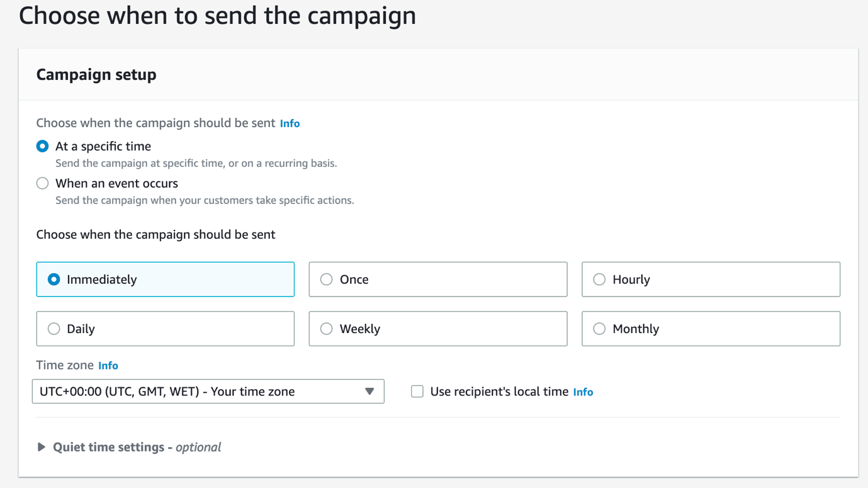Click the dropdown arrow on UTC+00:00 selector
The image size is (868, 488).
click(370, 391)
